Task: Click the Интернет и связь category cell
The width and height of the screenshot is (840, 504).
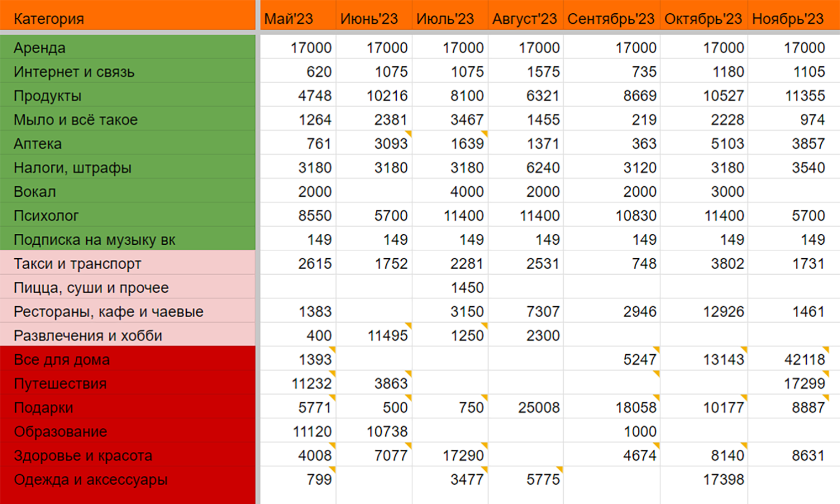Action: (128, 71)
